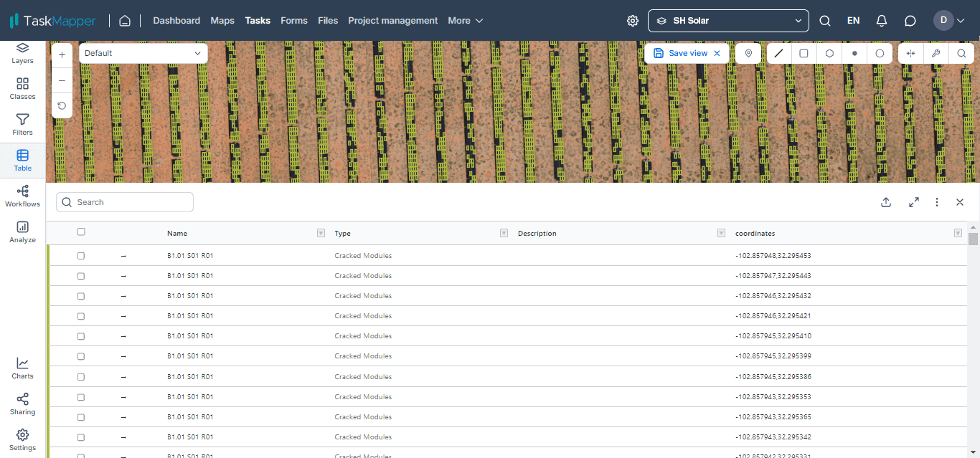
Task: Check the row with coordinates -102.857946,32.295432
Action: pos(81,296)
